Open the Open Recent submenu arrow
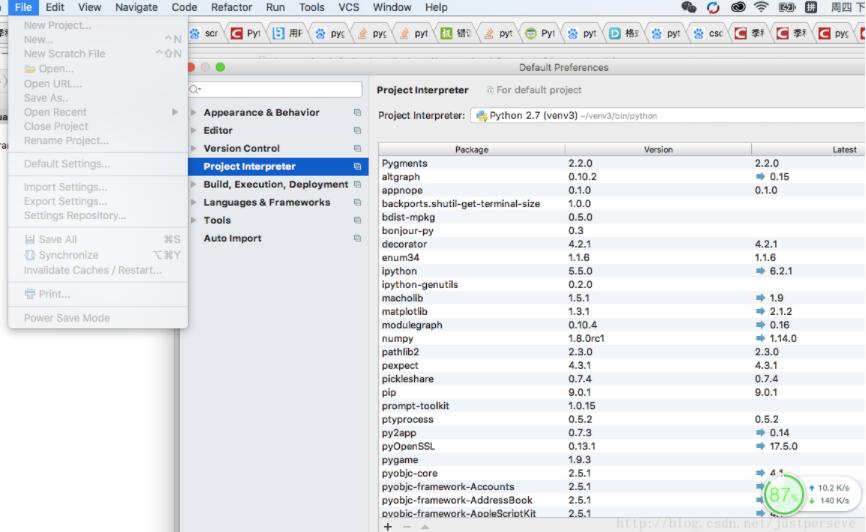The height and width of the screenshot is (532, 866). point(175,112)
